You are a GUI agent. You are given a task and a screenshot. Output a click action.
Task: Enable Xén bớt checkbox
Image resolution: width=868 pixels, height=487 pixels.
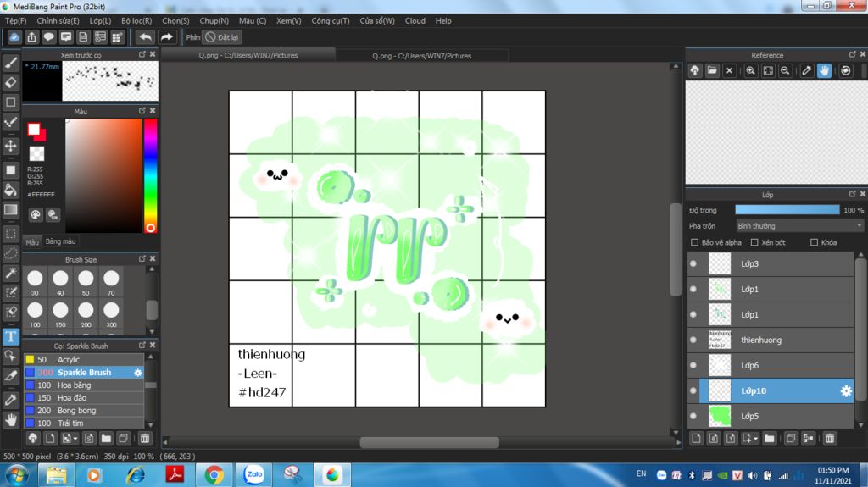click(x=754, y=242)
